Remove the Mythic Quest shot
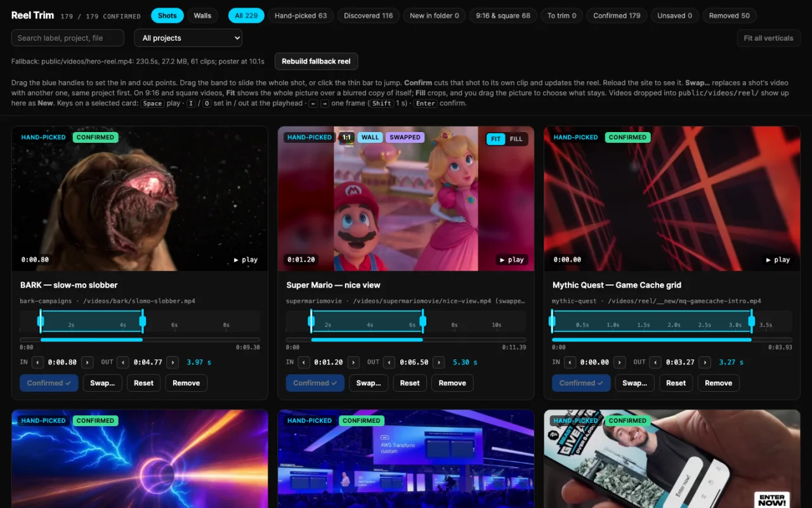 tap(719, 383)
